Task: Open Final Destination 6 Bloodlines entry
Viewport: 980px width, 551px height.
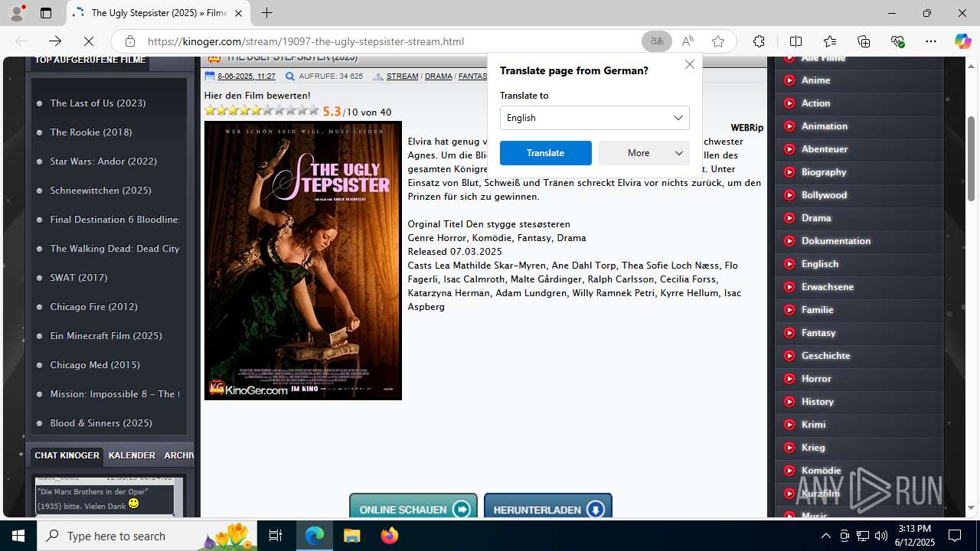Action: click(116, 219)
